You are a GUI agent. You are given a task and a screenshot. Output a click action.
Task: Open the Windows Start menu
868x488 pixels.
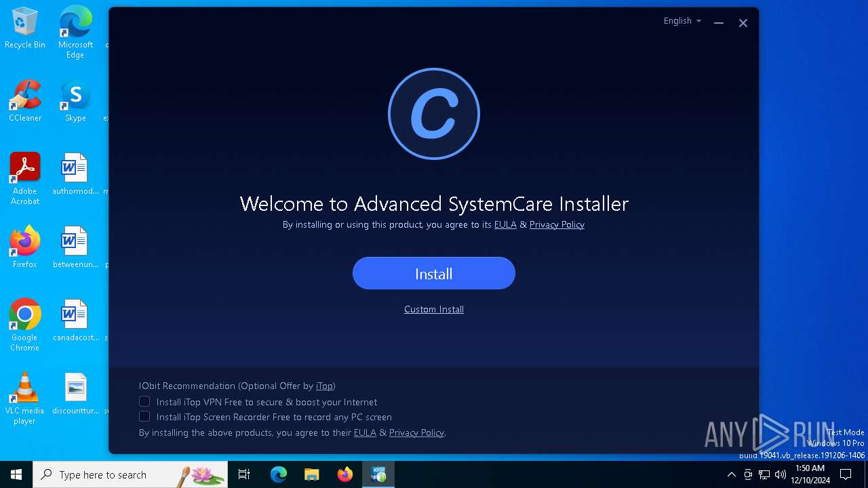click(x=16, y=474)
